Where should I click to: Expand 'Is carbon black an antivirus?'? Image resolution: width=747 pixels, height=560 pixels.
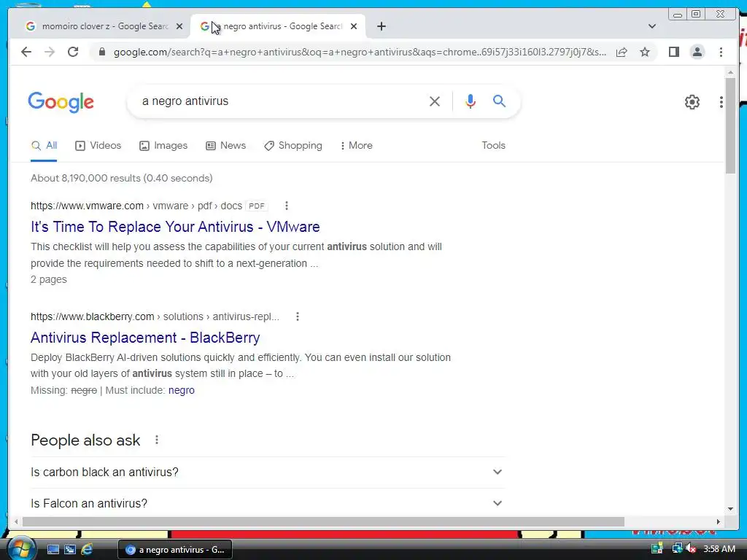pos(268,472)
